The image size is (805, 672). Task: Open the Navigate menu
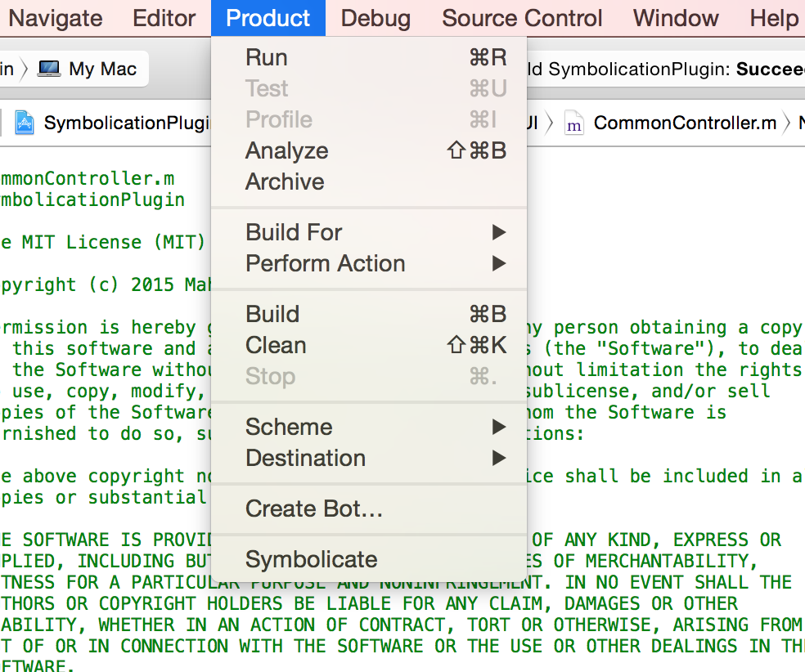56,19
